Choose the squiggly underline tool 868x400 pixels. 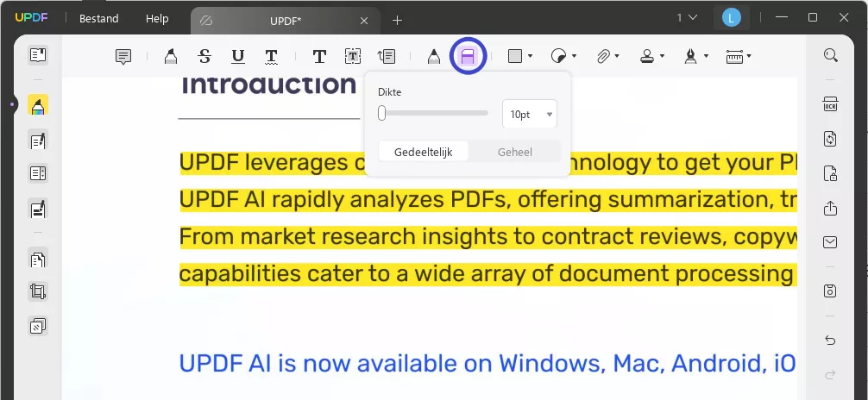point(271,56)
